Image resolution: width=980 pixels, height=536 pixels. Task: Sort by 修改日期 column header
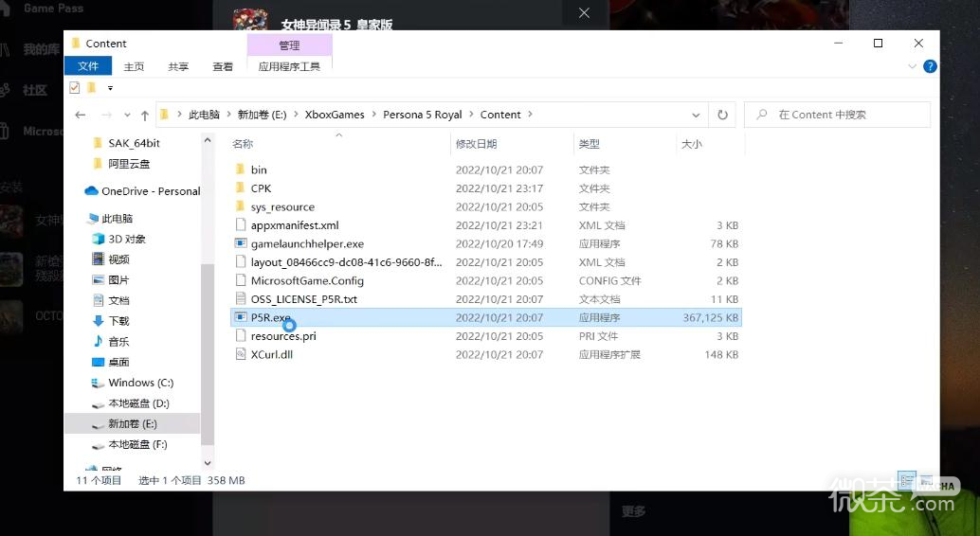[476, 144]
